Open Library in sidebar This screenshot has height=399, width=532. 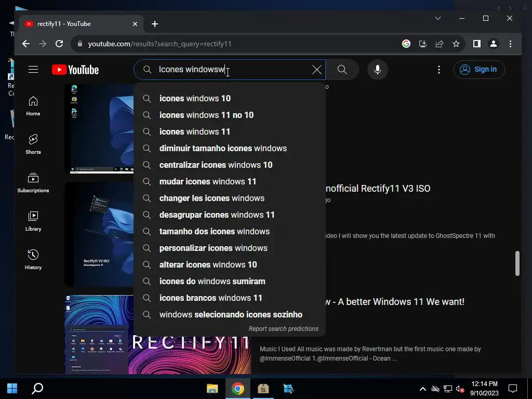pyautogui.click(x=33, y=221)
